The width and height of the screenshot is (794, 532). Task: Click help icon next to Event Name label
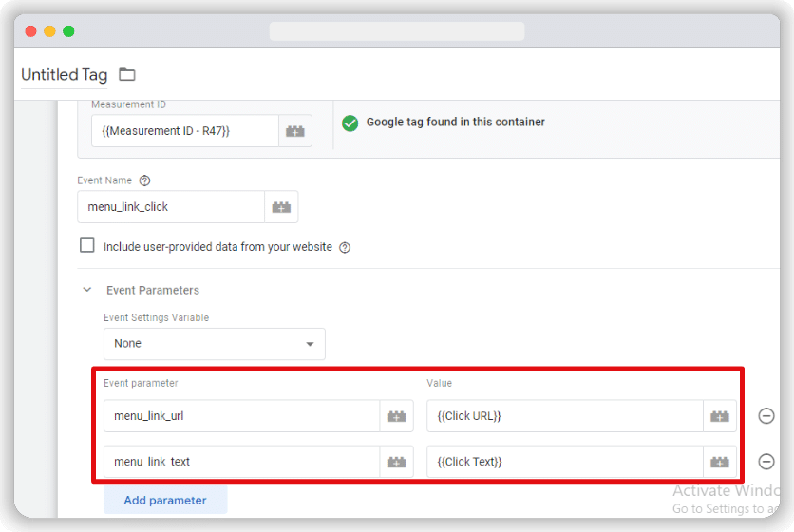pyautogui.click(x=144, y=180)
